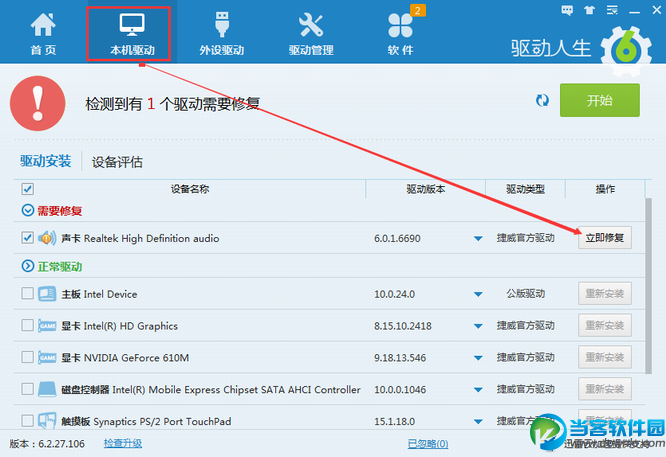Open version dropdown for 15.1.18.0

click(x=478, y=422)
